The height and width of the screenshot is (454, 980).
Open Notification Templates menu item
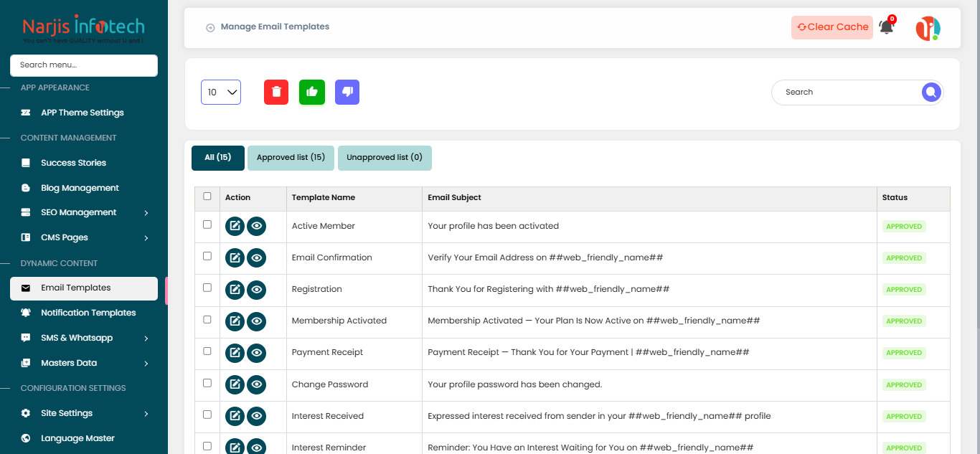[83, 313]
